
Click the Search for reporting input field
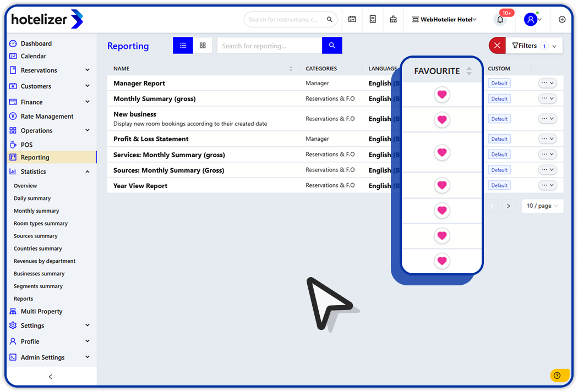tap(269, 46)
